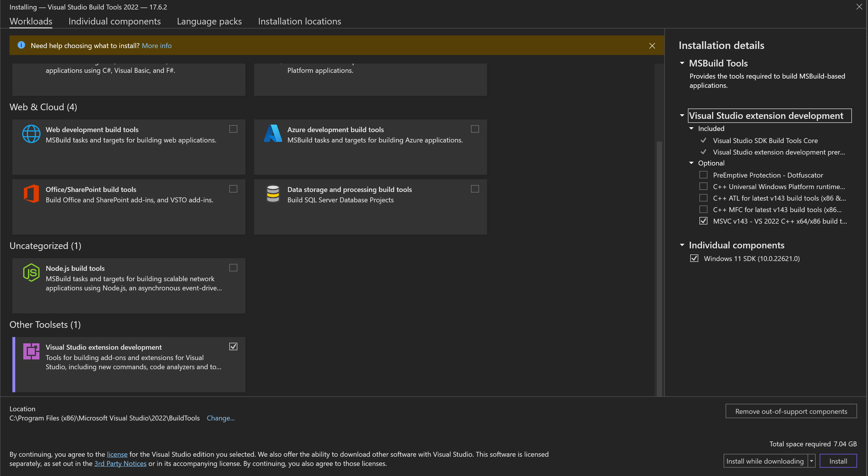868x476 pixels.
Task: Click the Azure development logo icon
Action: pos(272,134)
